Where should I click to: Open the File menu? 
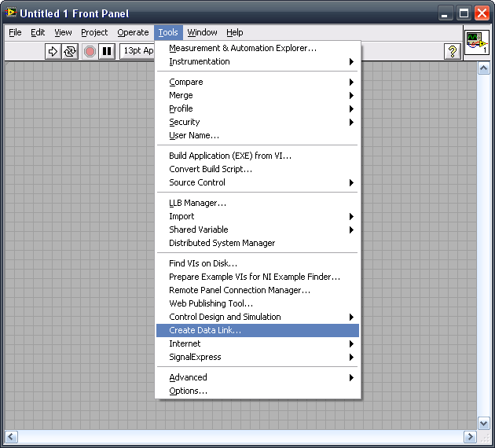tap(15, 32)
